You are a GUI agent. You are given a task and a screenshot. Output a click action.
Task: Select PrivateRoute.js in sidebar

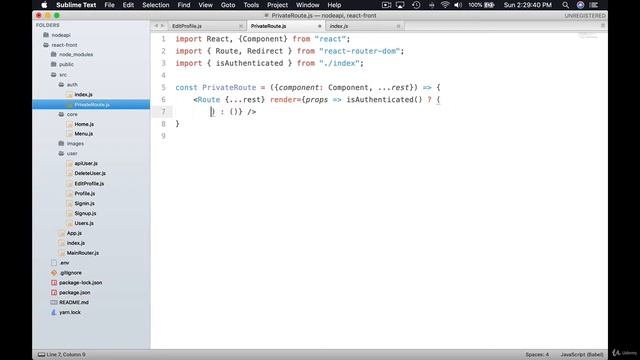pos(91,104)
